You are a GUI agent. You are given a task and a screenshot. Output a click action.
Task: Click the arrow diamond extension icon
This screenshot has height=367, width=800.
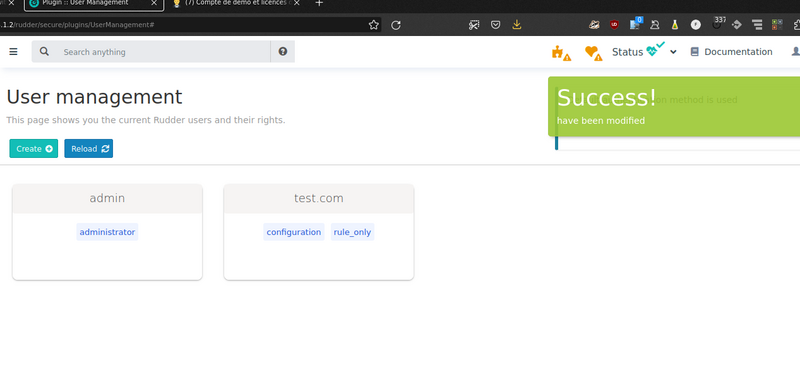[x=736, y=25]
